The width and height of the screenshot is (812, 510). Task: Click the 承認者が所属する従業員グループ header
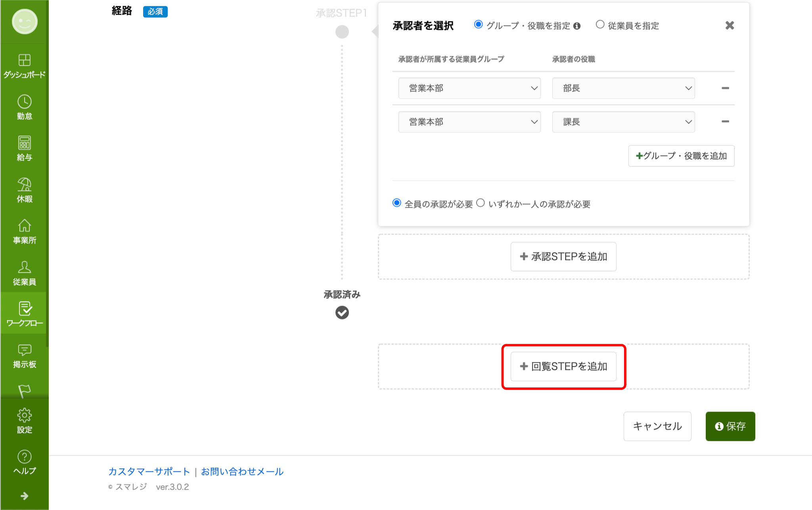coord(451,59)
